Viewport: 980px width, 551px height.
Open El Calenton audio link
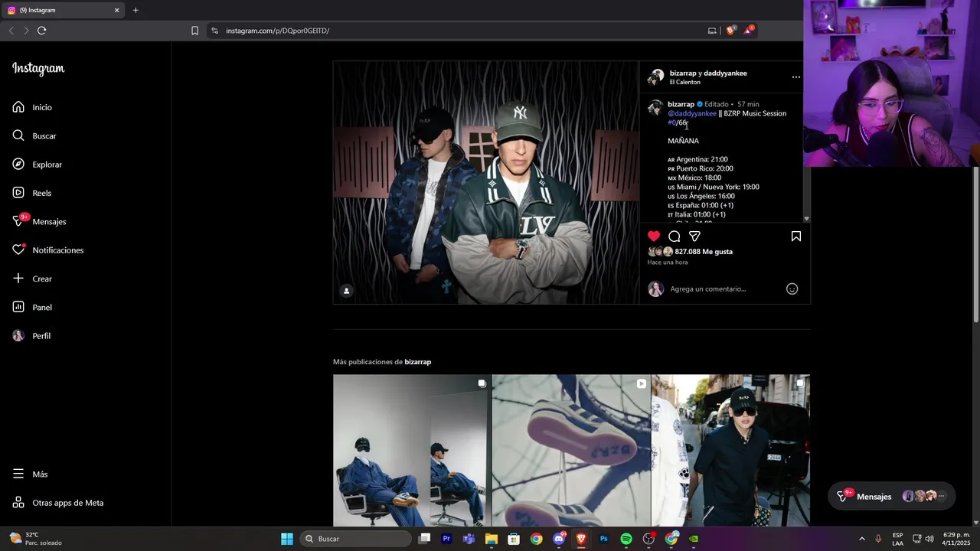[685, 82]
